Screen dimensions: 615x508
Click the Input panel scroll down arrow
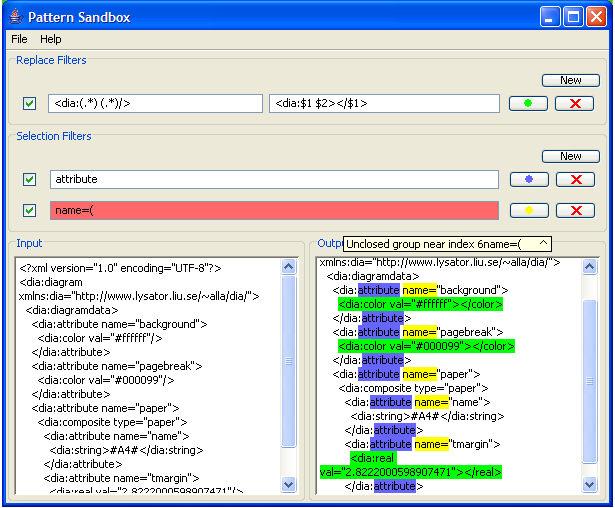click(289, 484)
